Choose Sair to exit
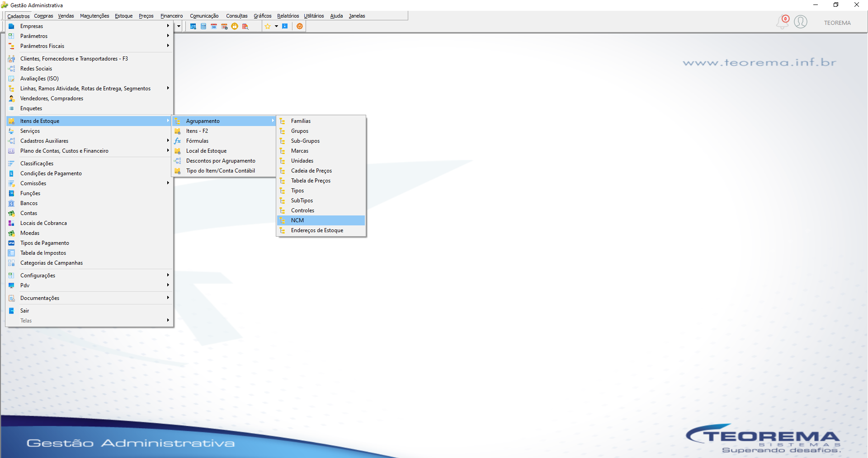 [90, 311]
